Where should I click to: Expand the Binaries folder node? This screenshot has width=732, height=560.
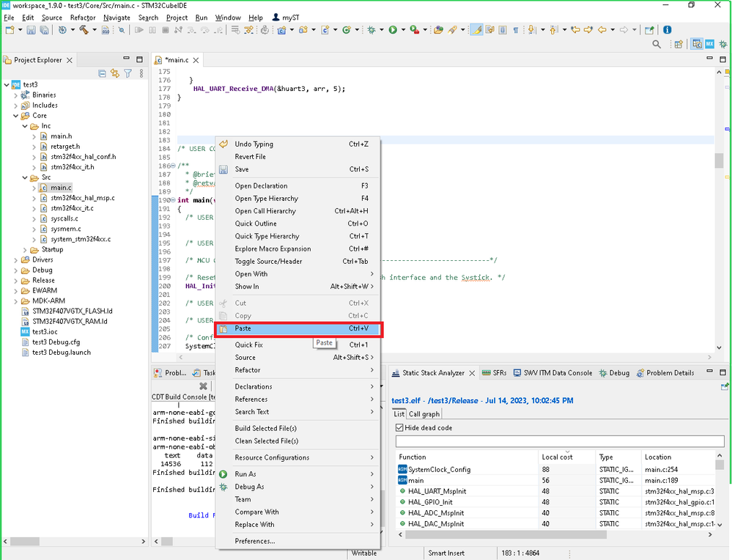[x=16, y=95]
